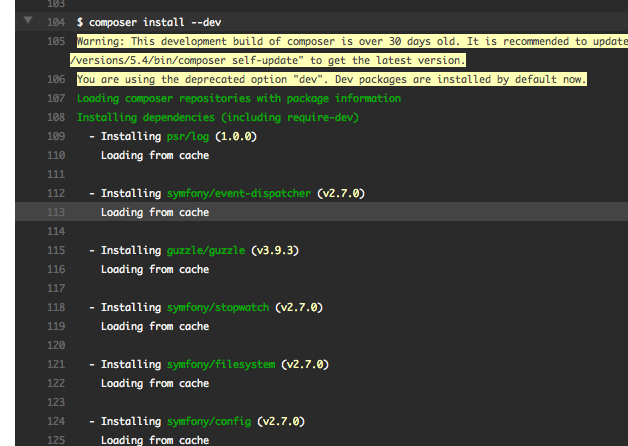Click 'Loading composer repositories with package information'
This screenshot has height=446, width=628.
click(x=239, y=98)
